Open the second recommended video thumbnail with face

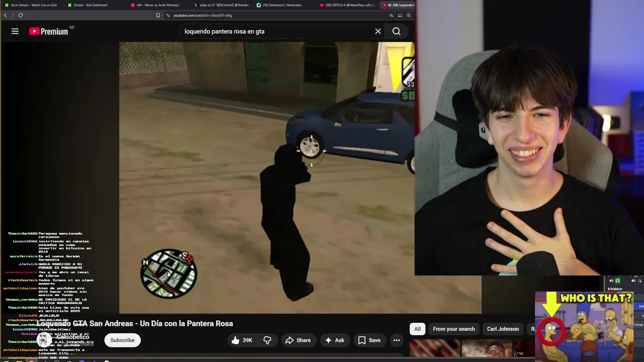pos(487,348)
